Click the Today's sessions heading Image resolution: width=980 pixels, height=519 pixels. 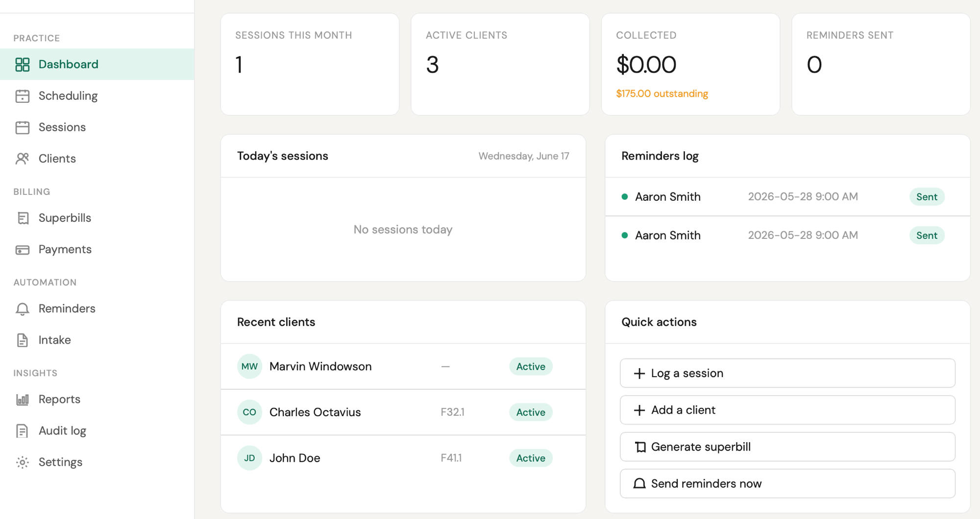[x=283, y=156]
